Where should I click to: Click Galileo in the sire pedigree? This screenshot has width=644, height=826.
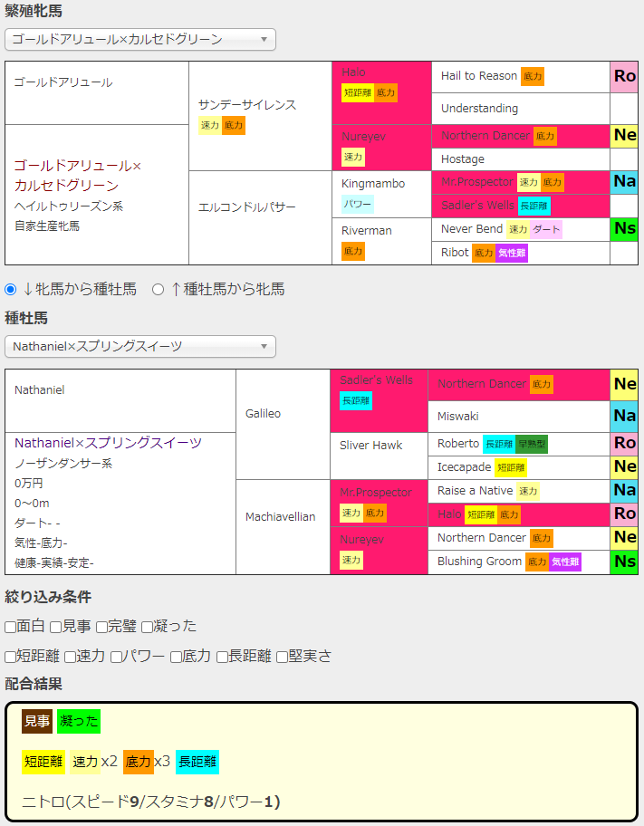(x=264, y=414)
